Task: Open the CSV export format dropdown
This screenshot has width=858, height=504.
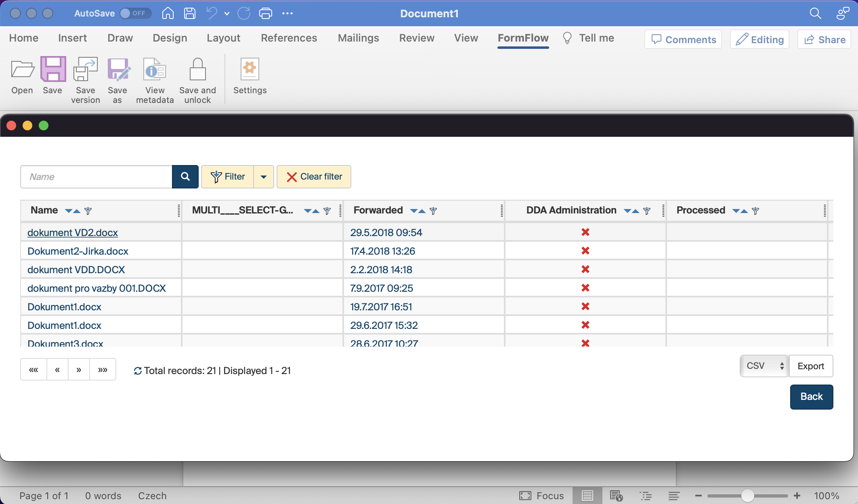Action: coord(764,366)
